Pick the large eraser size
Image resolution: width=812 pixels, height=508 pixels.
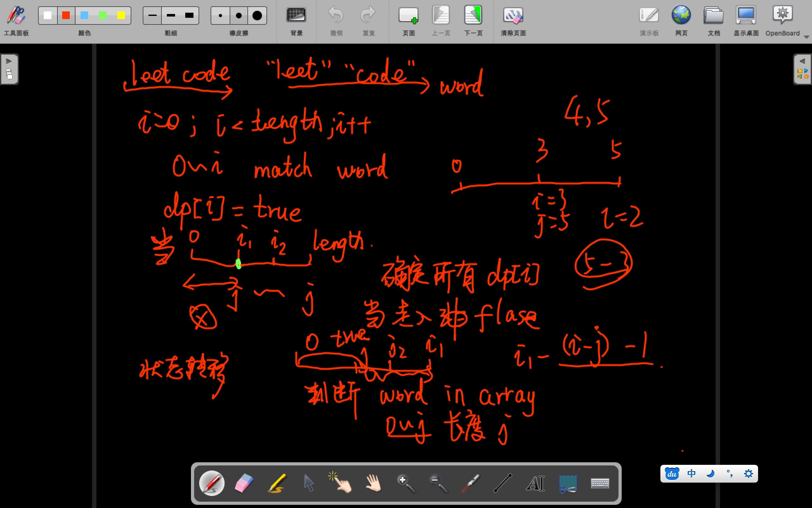point(257,16)
